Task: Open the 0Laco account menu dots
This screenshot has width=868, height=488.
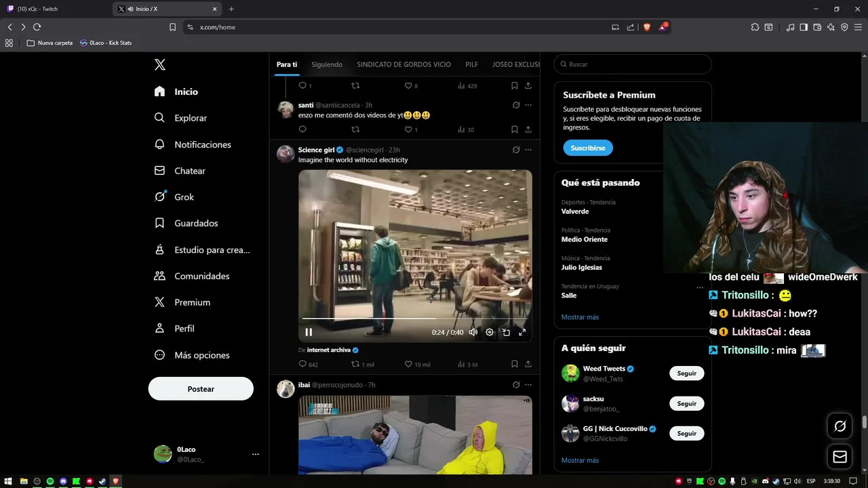Action: pyautogui.click(x=256, y=454)
